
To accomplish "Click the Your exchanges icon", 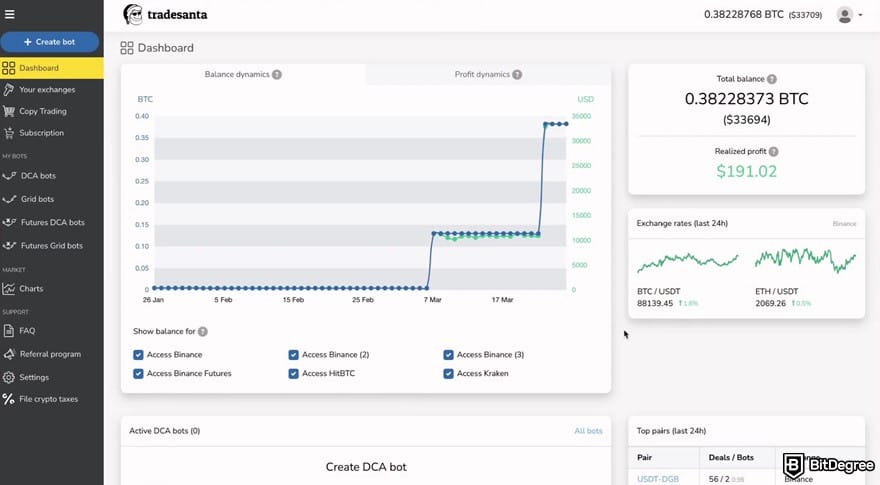I will [x=8, y=90].
